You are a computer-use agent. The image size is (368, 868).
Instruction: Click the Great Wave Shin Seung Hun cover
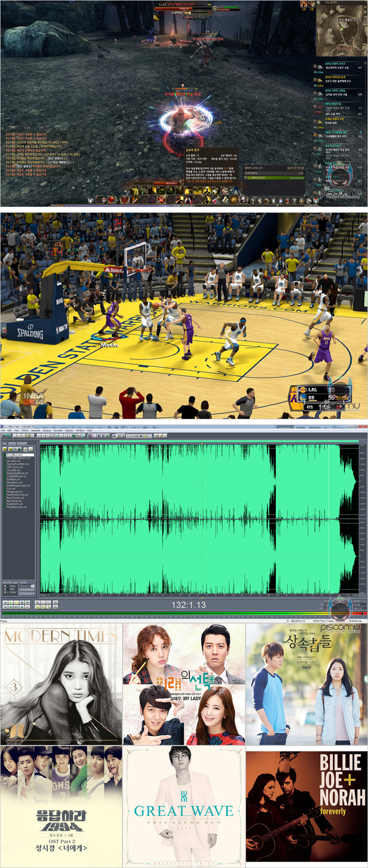pos(184,807)
